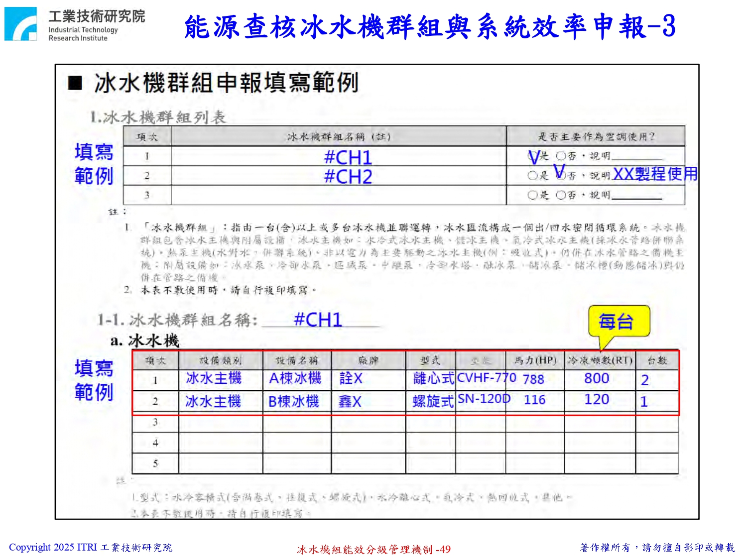
Task: Click #CH1 in the 冰水機群組名稱 field
Action: (318, 320)
